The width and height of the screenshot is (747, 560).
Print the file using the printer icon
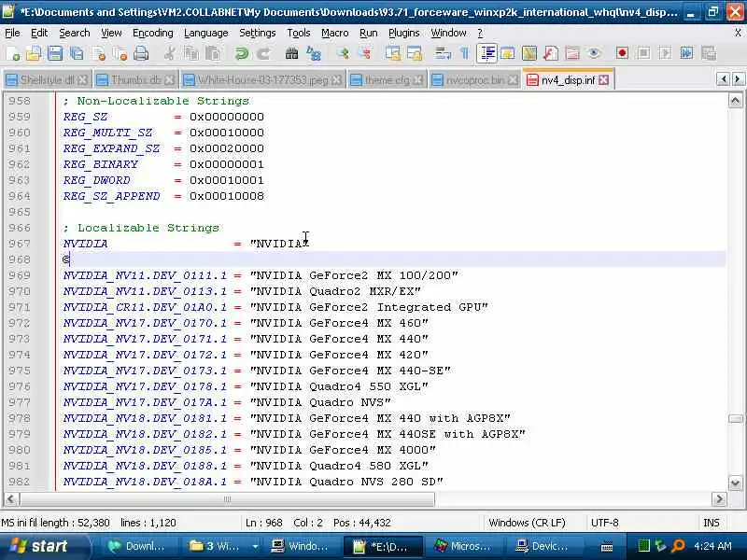click(x=141, y=53)
